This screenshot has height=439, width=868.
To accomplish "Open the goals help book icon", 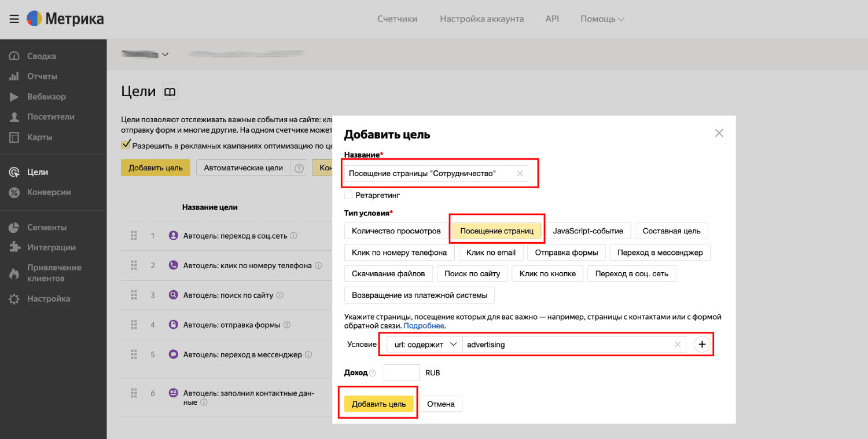I will [x=170, y=92].
